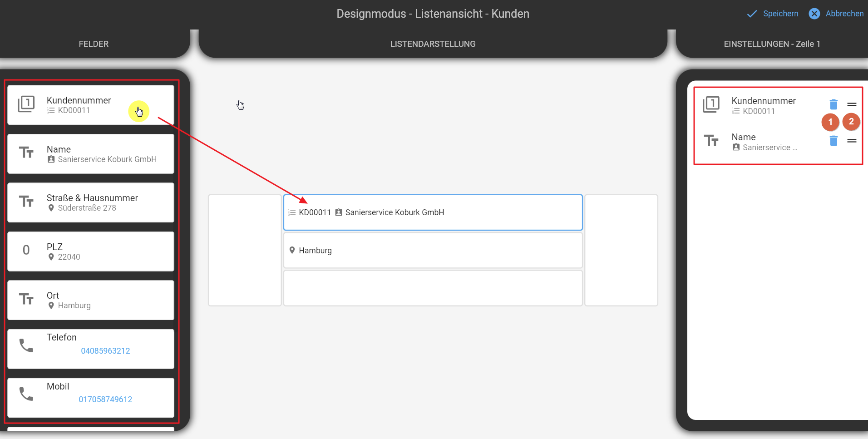Select the EINSTELLUNGEN - Zeile 1 header
868x439 pixels.
[772, 44]
